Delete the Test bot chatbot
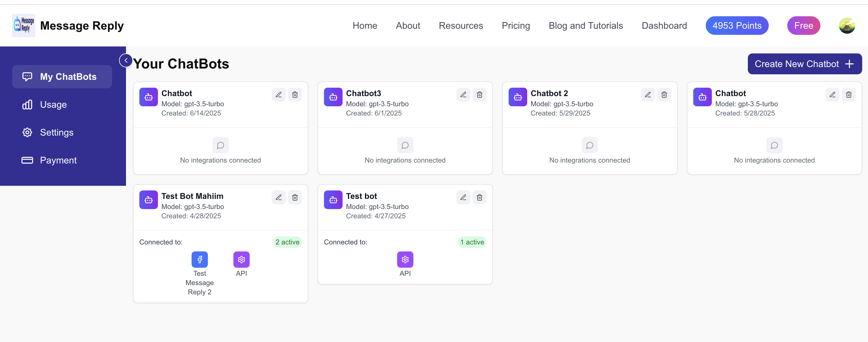This screenshot has width=868, height=342. click(480, 197)
